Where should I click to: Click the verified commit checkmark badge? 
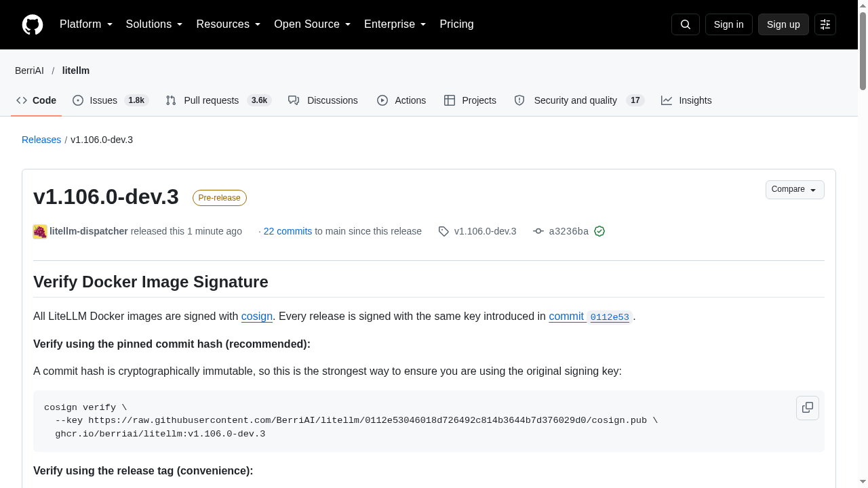point(599,231)
